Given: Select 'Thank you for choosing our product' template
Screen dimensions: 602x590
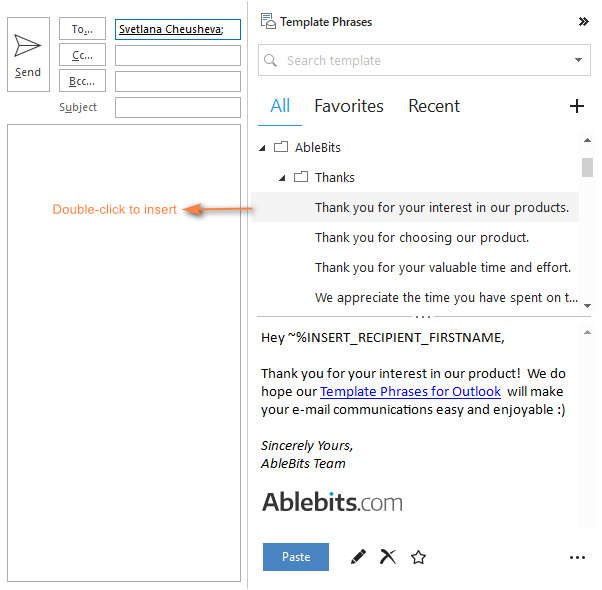Looking at the screenshot, I should pyautogui.click(x=421, y=238).
